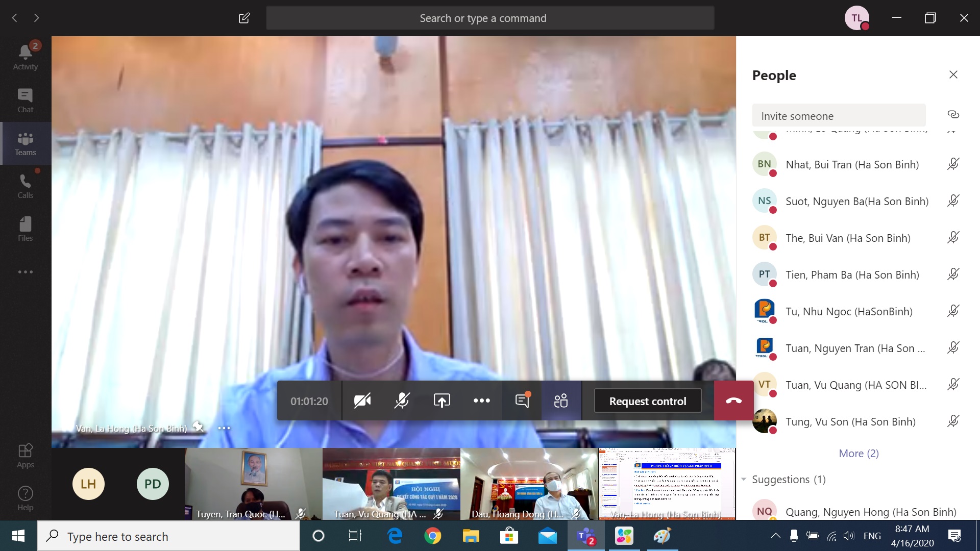Show the meeting conversation
Viewport: 980px width, 551px height.
tap(522, 401)
